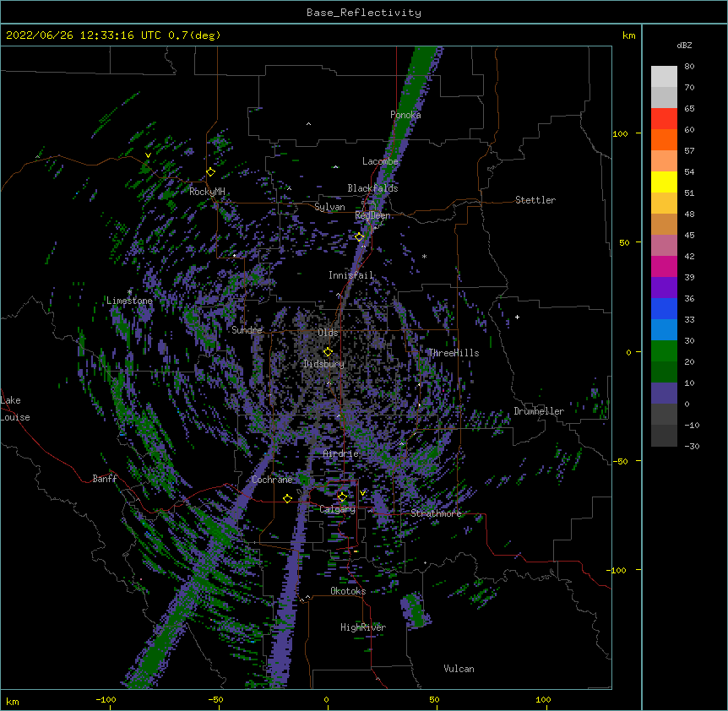Click the Drumheller city label

pos(539,411)
